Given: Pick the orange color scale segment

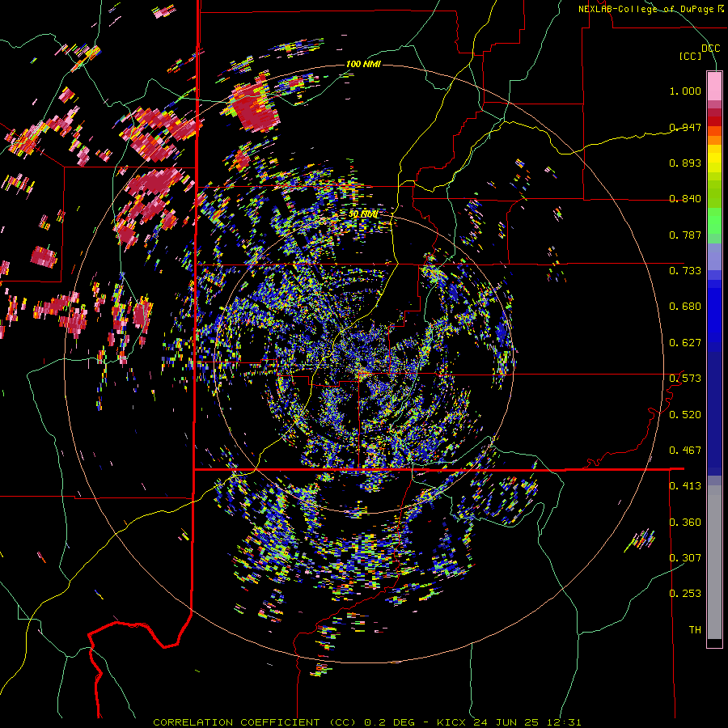Looking at the screenshot, I should coord(714,140).
